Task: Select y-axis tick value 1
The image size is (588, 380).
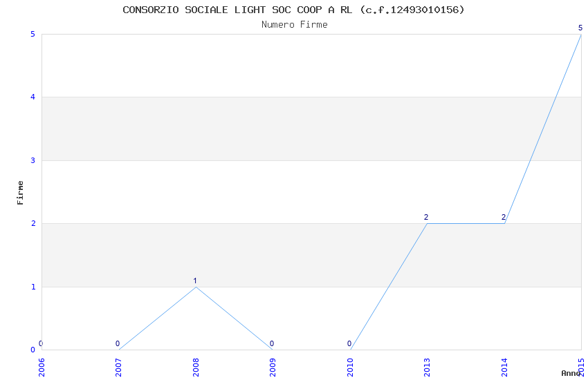Action: pos(33,287)
